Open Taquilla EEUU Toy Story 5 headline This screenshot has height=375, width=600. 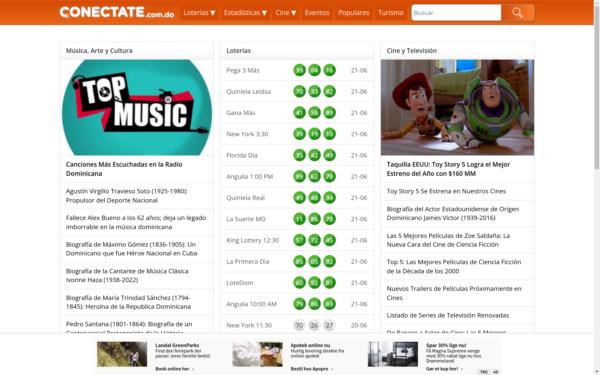[448, 169]
